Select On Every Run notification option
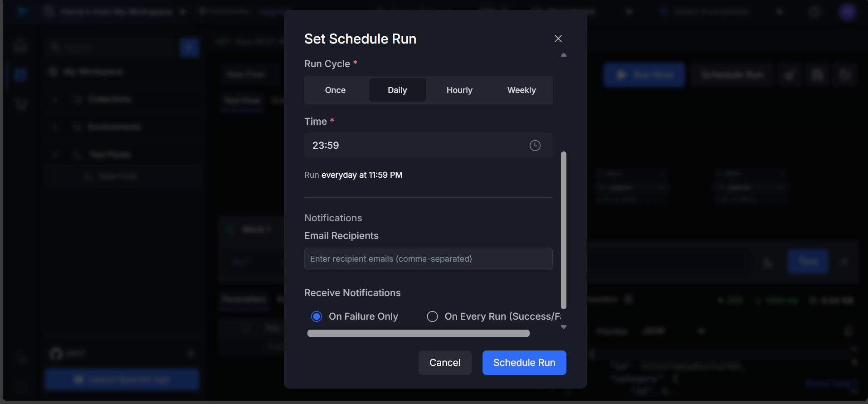868x404 pixels. click(432, 316)
